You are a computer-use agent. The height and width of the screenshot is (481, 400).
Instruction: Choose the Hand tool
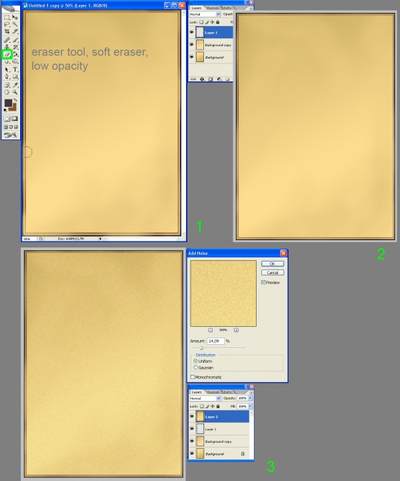point(7,92)
